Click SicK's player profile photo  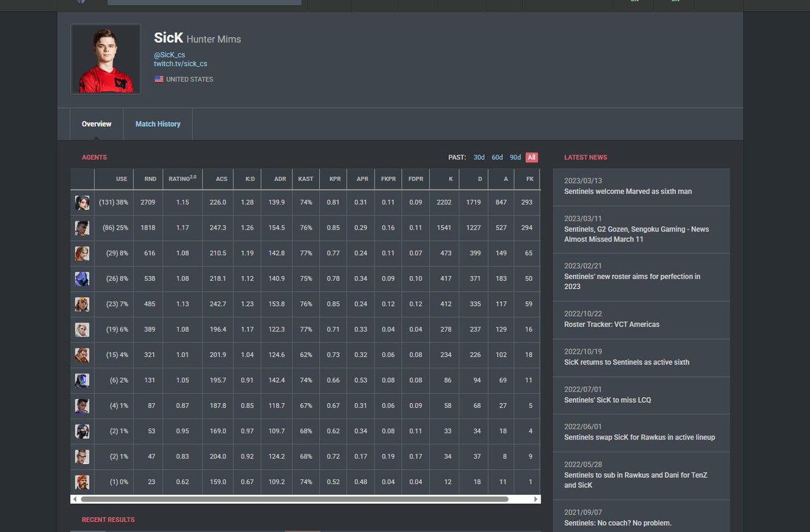[106, 59]
